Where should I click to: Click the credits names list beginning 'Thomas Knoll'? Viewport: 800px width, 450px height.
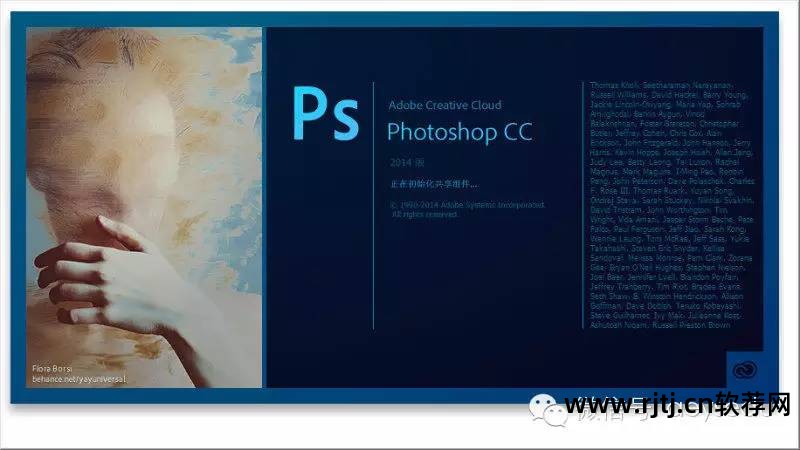click(x=672, y=205)
